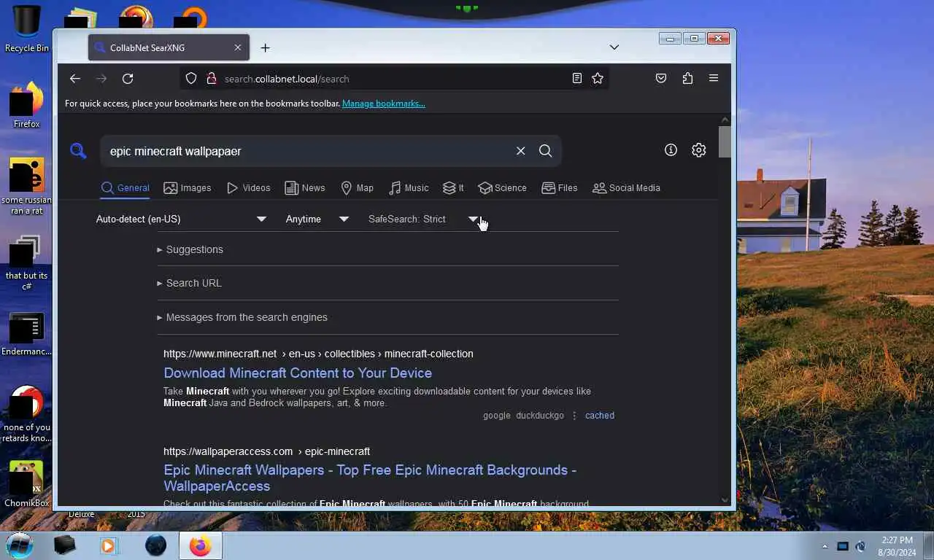This screenshot has height=560, width=934.
Task: Bookmark this page with the star icon
Action: tap(598, 79)
